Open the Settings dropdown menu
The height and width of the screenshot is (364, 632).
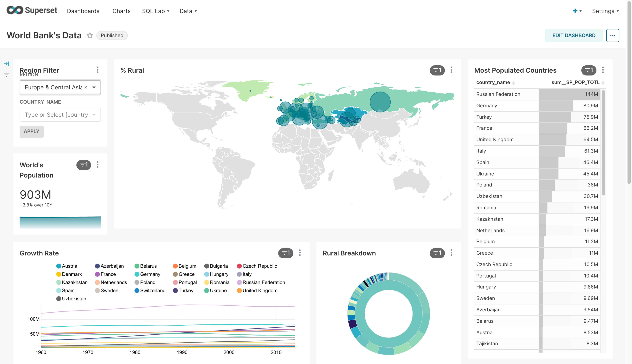(605, 11)
